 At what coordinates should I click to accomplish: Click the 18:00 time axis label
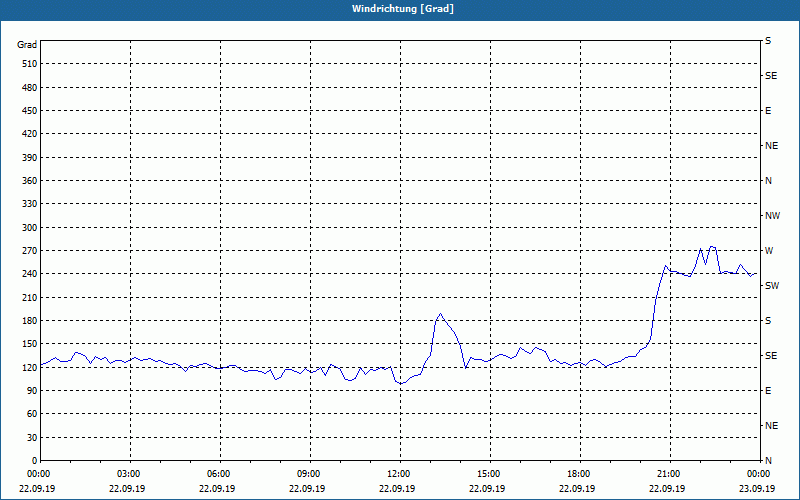[578, 474]
